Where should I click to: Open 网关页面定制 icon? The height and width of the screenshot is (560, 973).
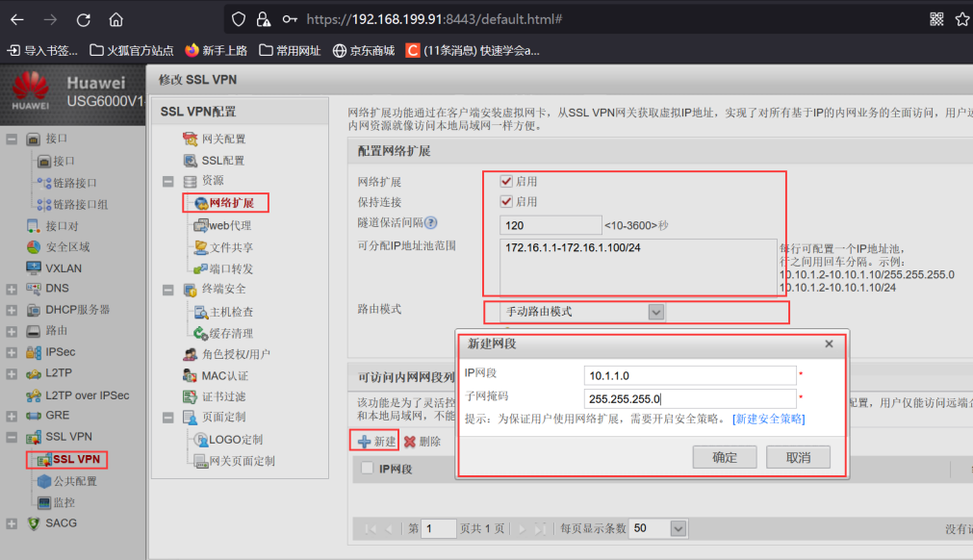201,462
